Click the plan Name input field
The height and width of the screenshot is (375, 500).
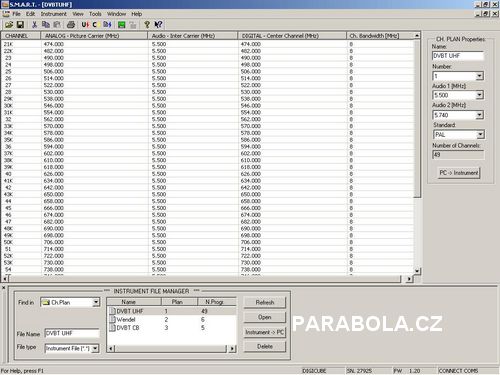click(x=458, y=56)
